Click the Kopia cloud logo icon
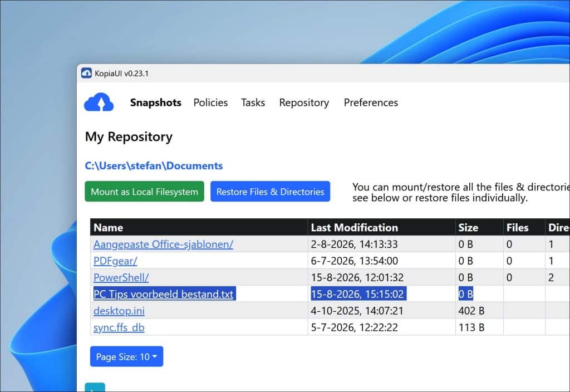 [x=99, y=102]
